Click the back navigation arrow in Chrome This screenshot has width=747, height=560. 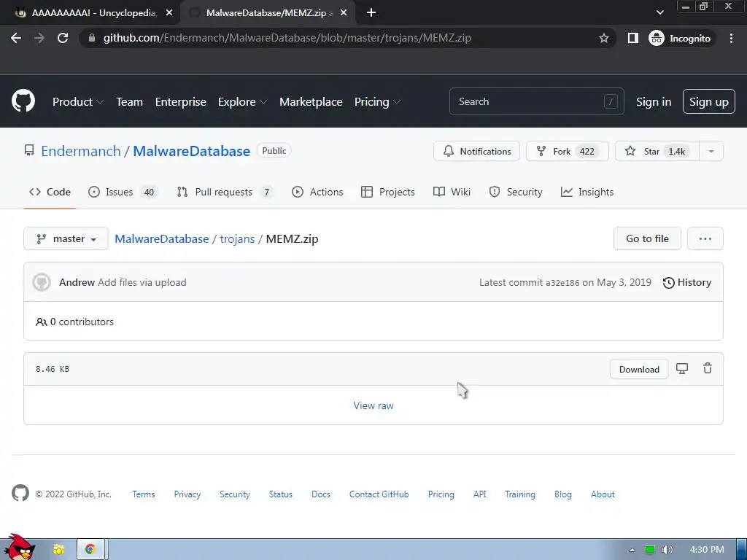click(x=16, y=38)
